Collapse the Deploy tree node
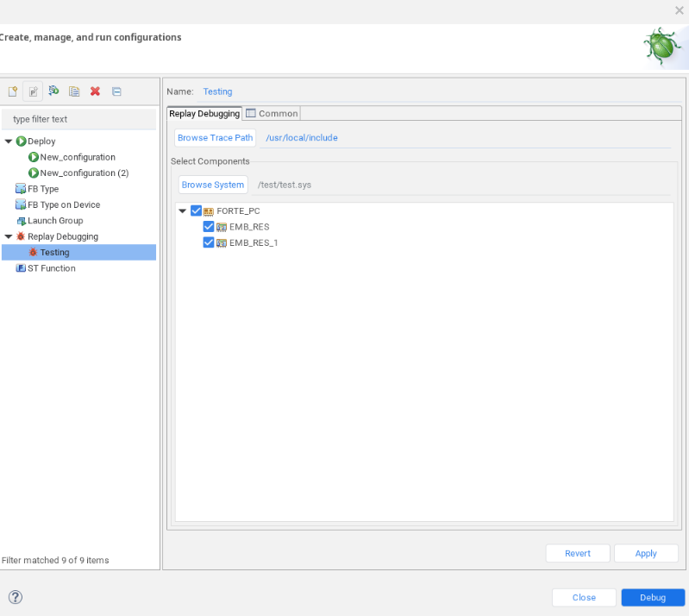This screenshot has height=616, width=689. 9,141
